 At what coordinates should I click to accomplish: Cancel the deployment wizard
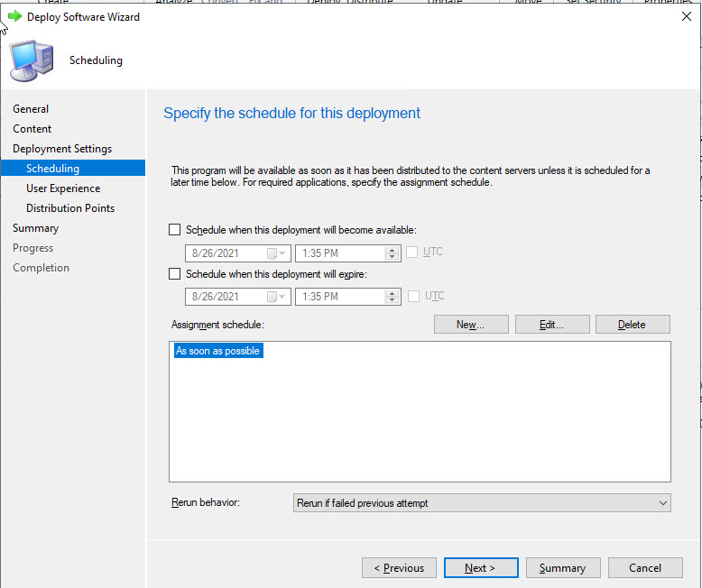click(x=645, y=568)
